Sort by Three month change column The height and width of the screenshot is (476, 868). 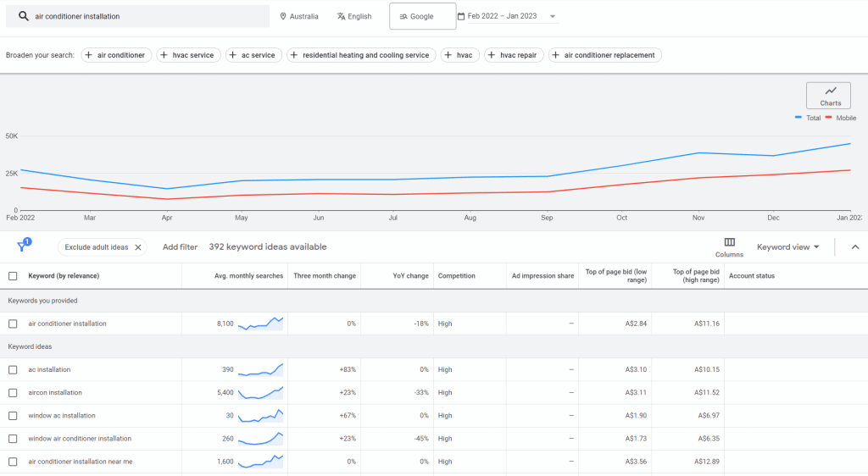(x=325, y=276)
